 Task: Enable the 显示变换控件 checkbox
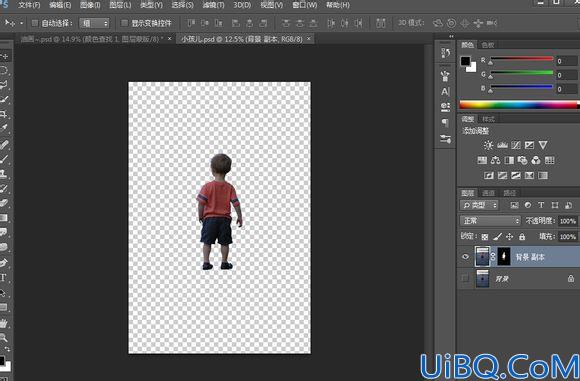coord(125,23)
